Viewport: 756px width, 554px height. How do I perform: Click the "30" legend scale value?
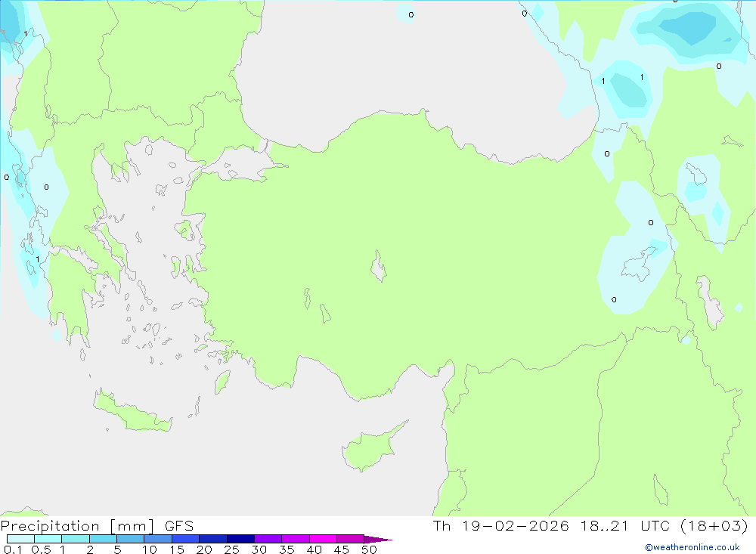[x=259, y=549]
